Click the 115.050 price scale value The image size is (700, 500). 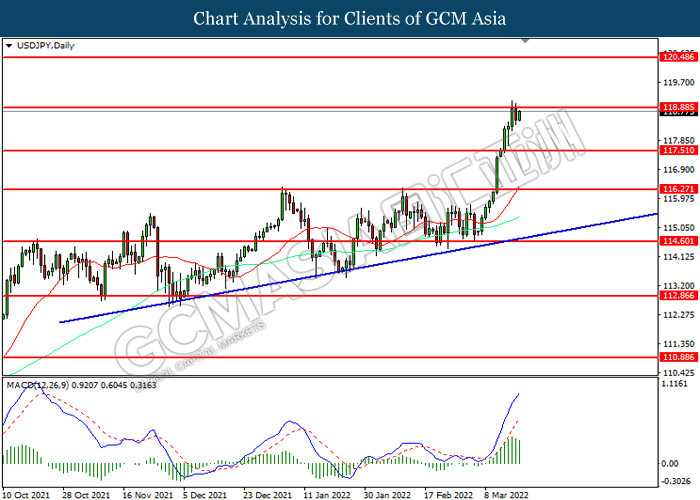(x=679, y=228)
